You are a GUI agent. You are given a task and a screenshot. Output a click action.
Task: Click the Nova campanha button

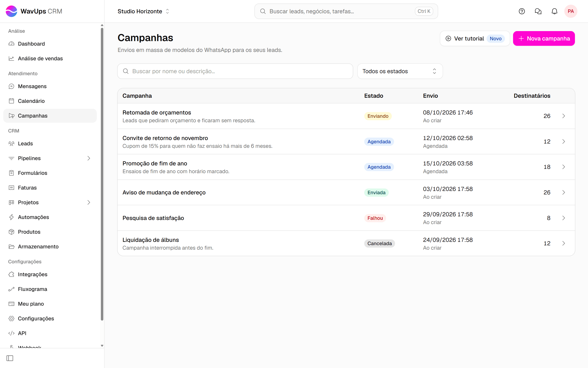click(x=544, y=38)
